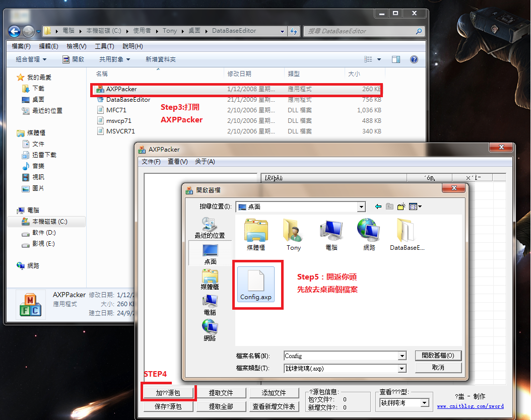Screen dimensions: 531x420
Task: Open 編輯(E) menu in Explorer
Action: pyautogui.click(x=48, y=46)
